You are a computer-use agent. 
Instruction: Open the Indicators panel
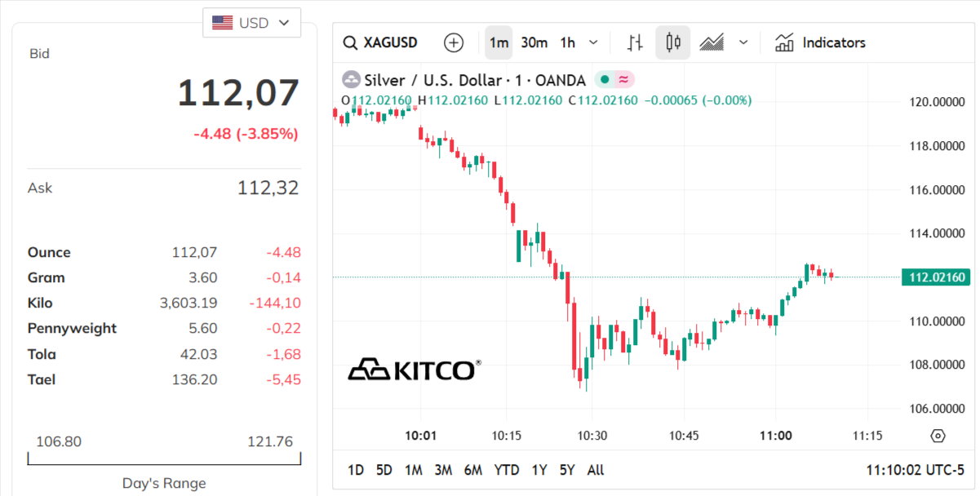(x=820, y=42)
